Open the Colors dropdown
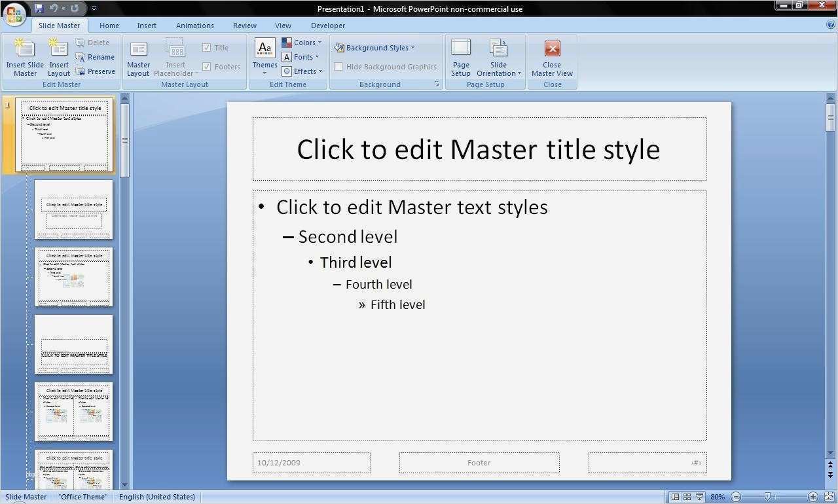 [302, 42]
